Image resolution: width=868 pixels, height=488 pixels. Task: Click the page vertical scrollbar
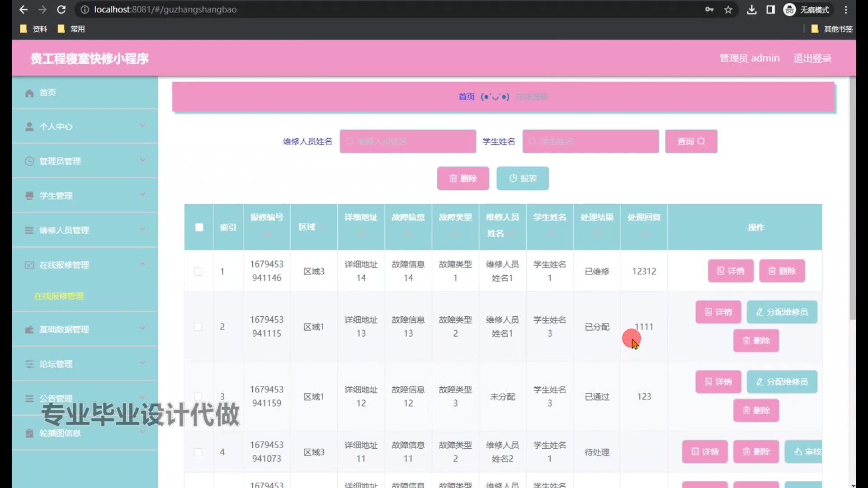pyautogui.click(x=853, y=199)
